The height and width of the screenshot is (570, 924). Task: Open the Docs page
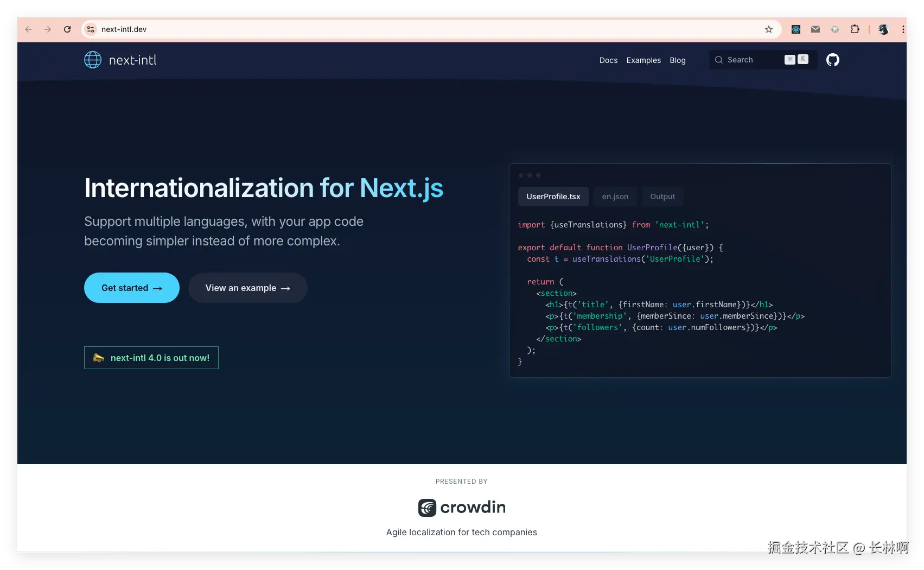[608, 60]
